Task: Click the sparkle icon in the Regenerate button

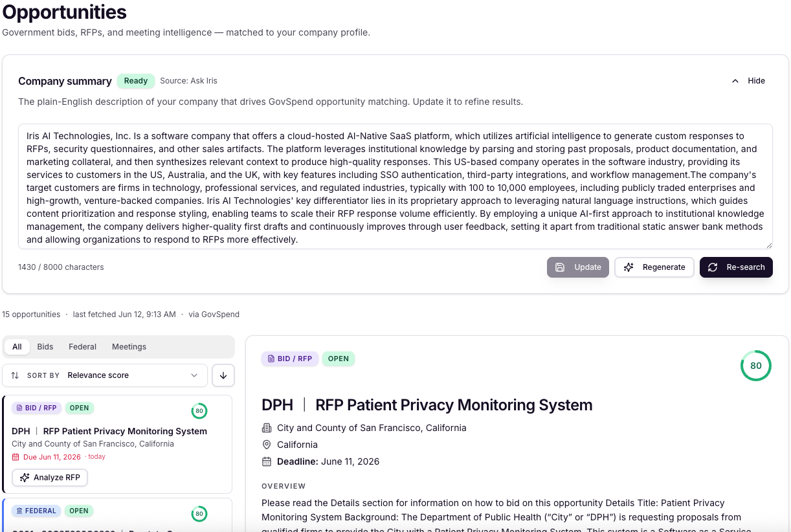Action: click(629, 267)
